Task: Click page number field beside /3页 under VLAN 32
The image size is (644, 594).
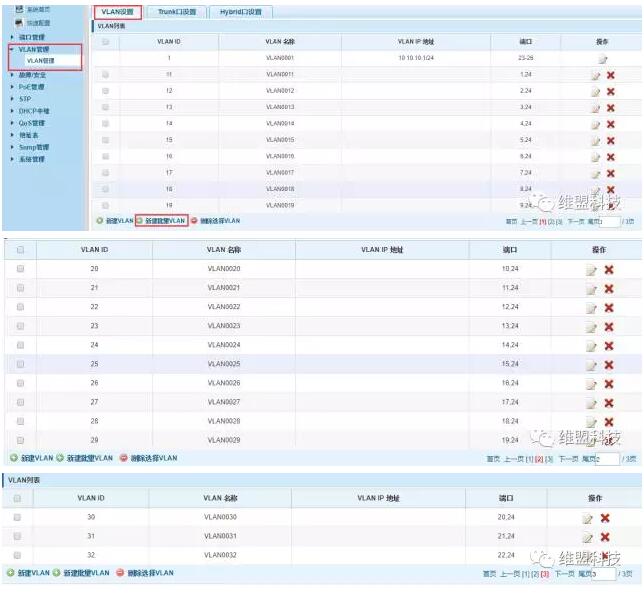Action: pyautogui.click(x=604, y=575)
